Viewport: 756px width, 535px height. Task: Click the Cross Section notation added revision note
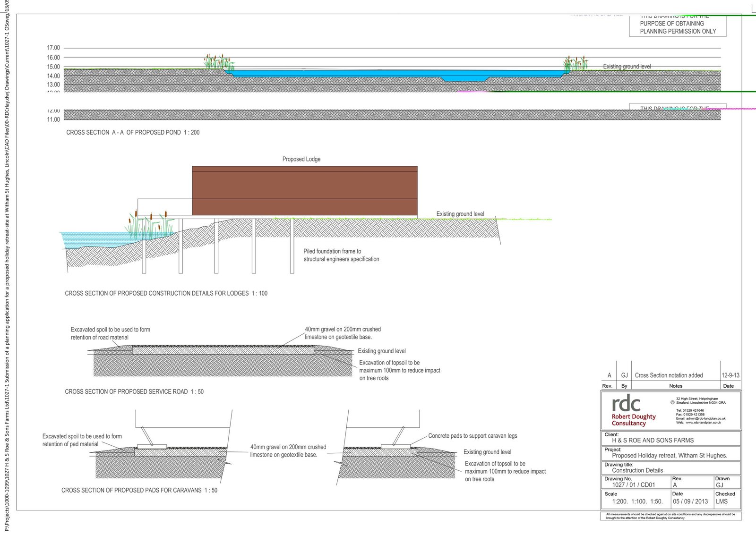pos(669,375)
